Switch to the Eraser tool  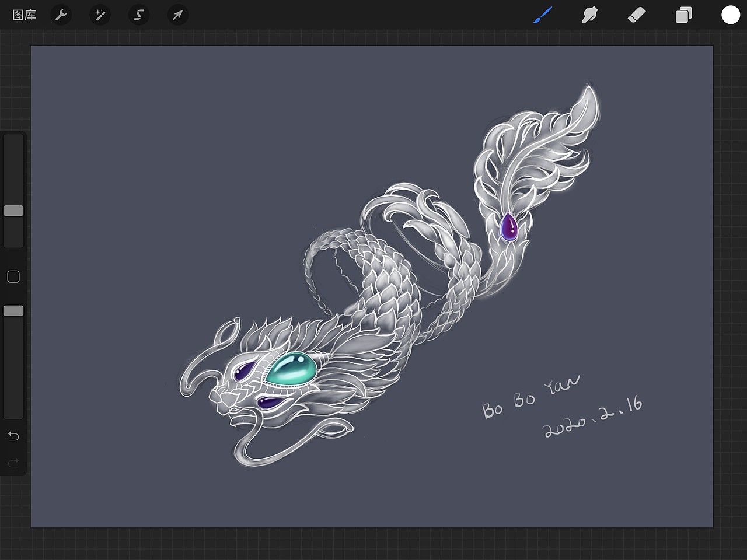pos(636,15)
